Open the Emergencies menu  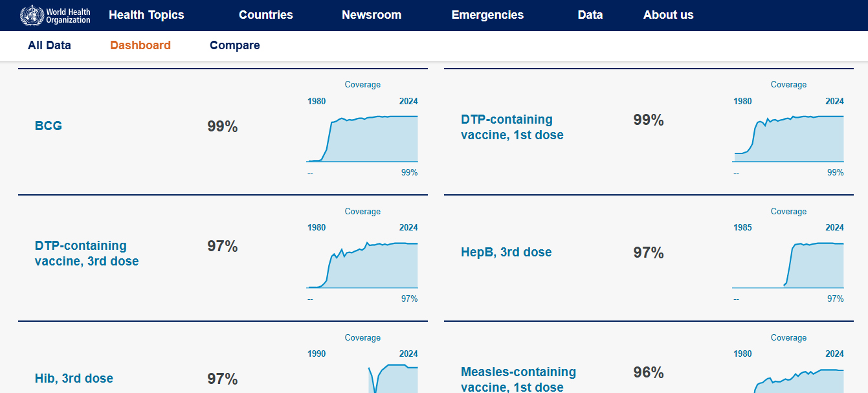[x=487, y=15]
